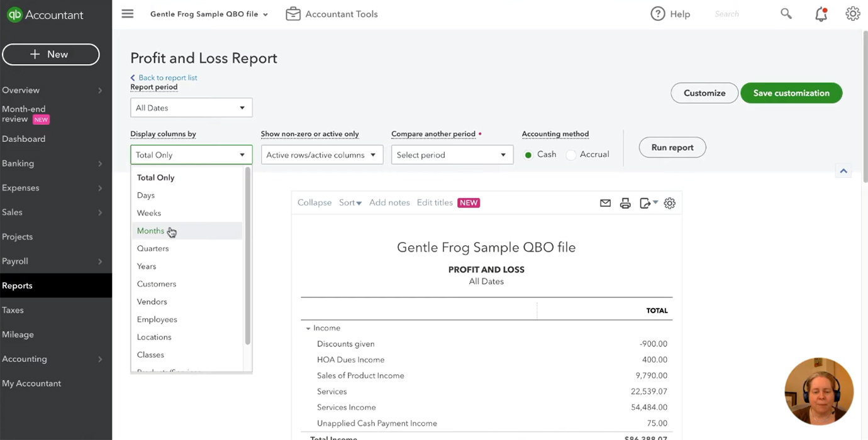Click the Accountant Tools briefcase icon
Image resolution: width=868 pixels, height=440 pixels.
293,14
